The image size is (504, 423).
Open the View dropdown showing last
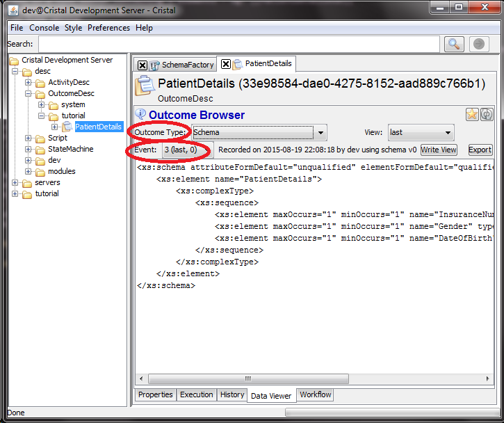tap(447, 132)
